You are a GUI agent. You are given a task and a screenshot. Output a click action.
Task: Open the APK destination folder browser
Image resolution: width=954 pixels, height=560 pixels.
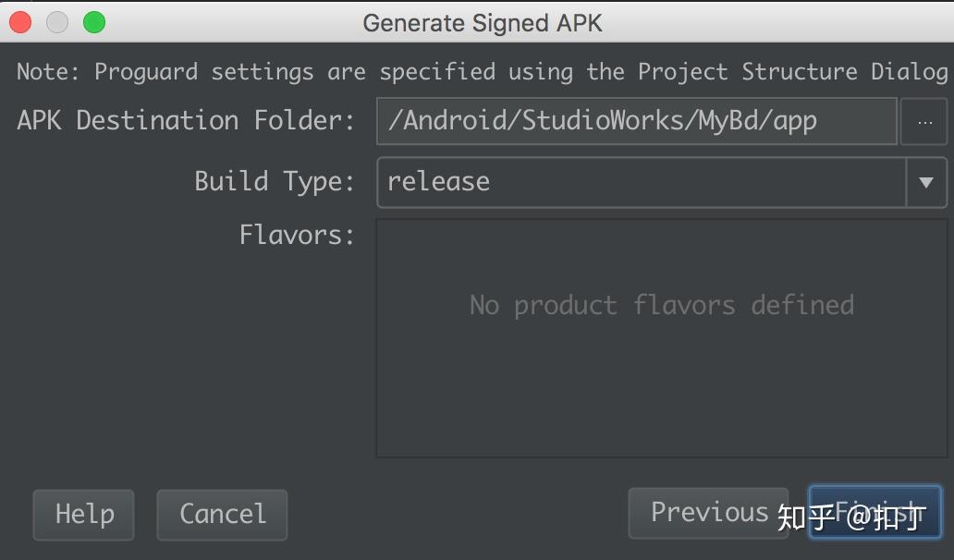(924, 120)
